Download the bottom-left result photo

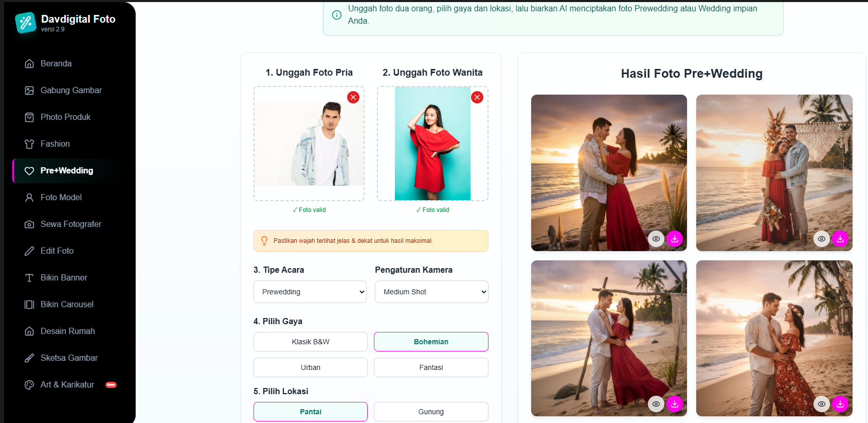[675, 404]
